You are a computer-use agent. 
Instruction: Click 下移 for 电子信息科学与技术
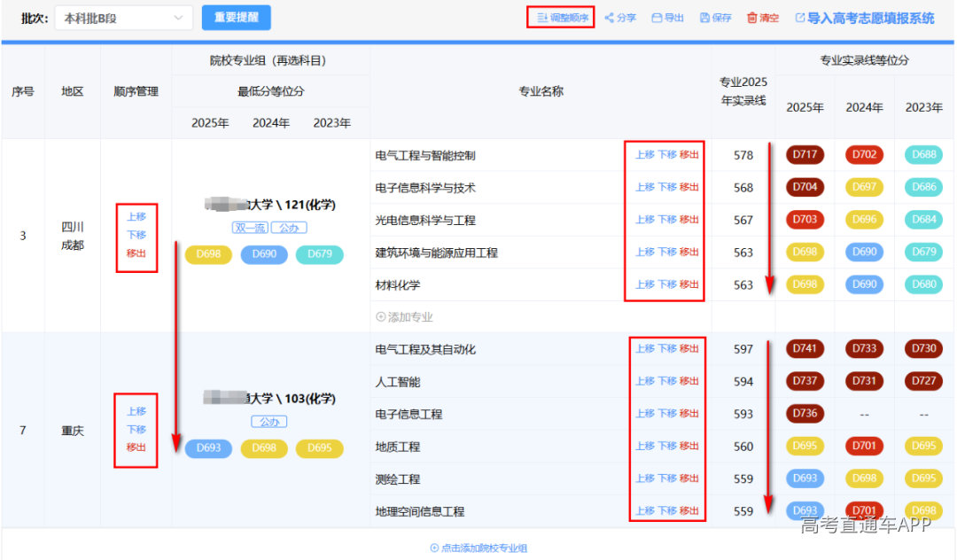(667, 187)
